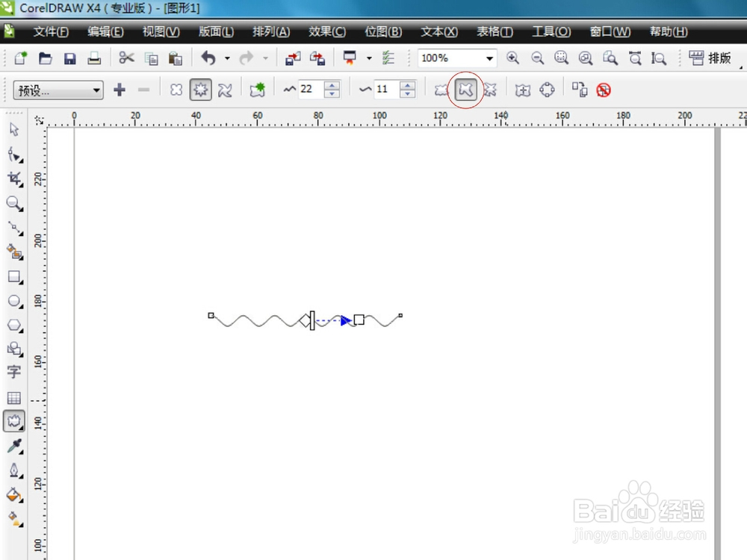Click the 排版 toolbar button
Viewport: 747px width, 560px height.
pyautogui.click(x=710, y=58)
